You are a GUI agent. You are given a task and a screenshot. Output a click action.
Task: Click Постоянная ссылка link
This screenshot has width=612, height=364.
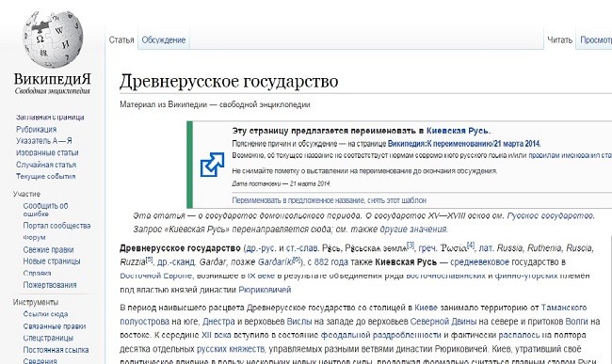pos(56,350)
